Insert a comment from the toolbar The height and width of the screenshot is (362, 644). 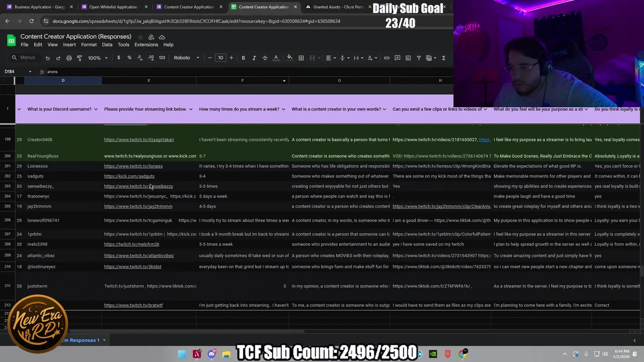tap(397, 58)
